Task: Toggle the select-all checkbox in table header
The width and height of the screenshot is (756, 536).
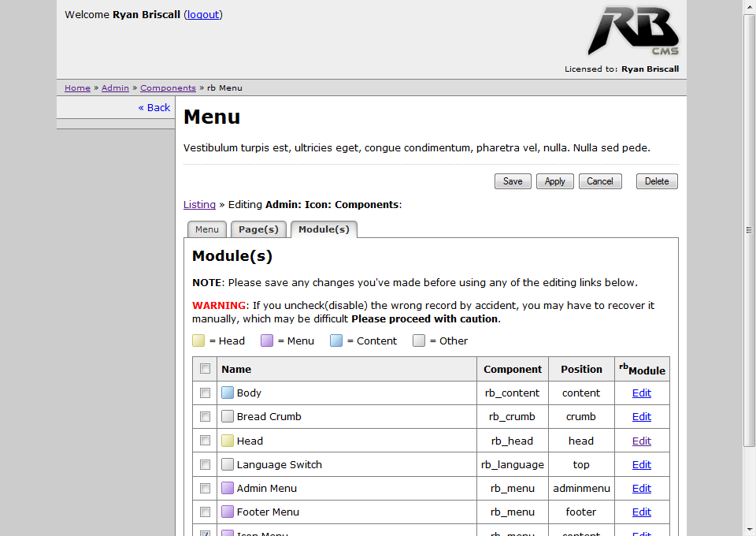Action: [x=205, y=369]
